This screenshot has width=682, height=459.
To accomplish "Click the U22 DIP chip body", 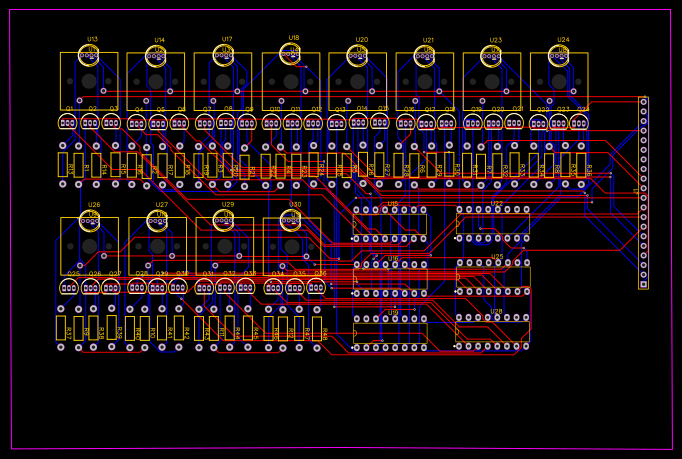I will [x=493, y=224].
